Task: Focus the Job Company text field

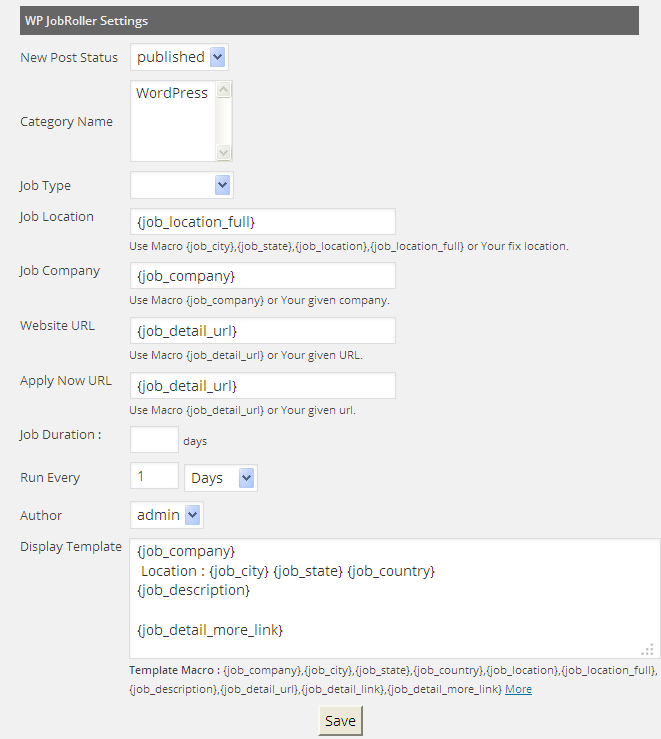Action: point(262,275)
